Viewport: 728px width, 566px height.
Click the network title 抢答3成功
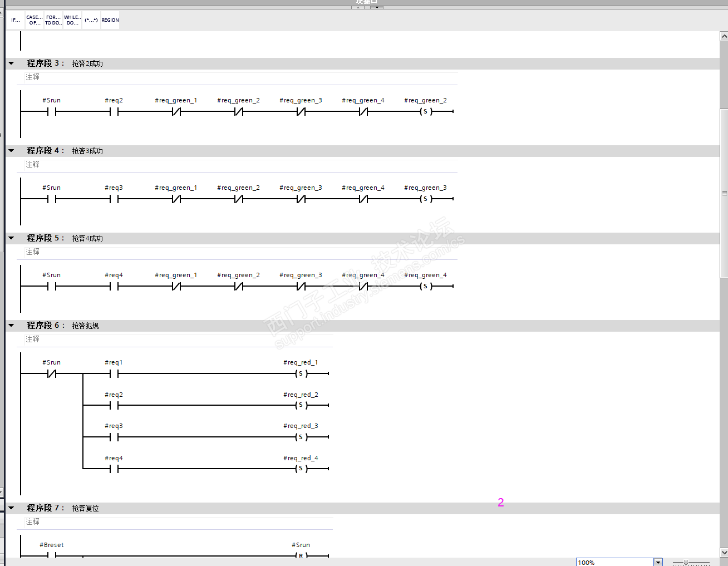point(87,151)
